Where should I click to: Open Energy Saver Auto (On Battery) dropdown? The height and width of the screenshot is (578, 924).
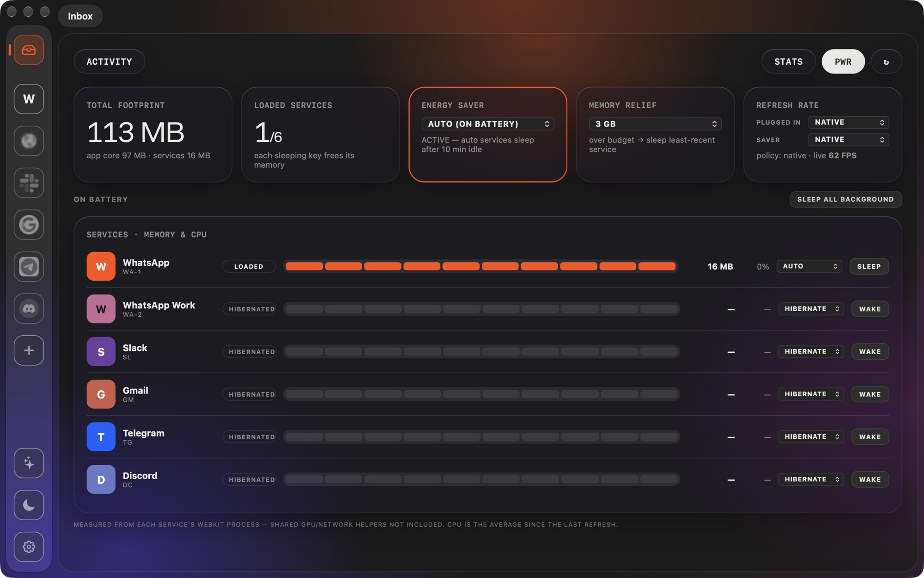tap(487, 124)
